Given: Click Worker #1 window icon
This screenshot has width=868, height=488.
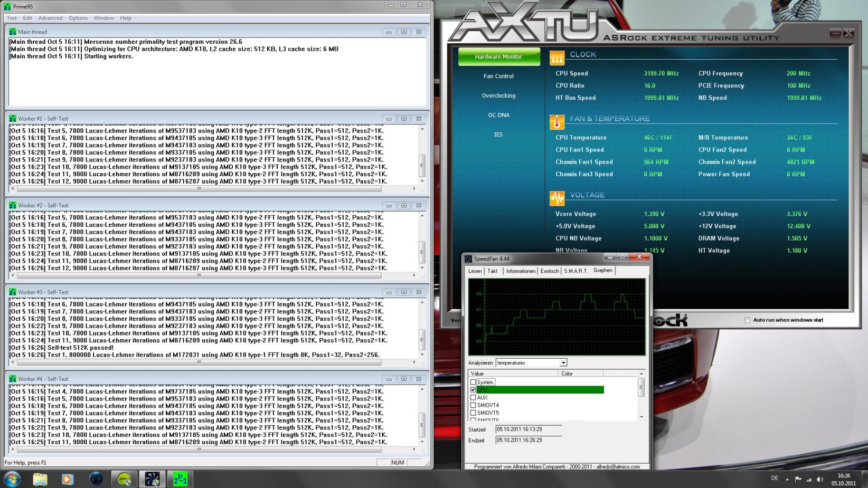Looking at the screenshot, I should [13, 119].
